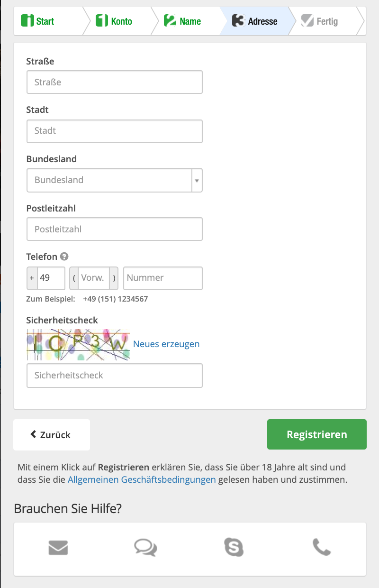Focus the Straße input field

[x=115, y=82]
